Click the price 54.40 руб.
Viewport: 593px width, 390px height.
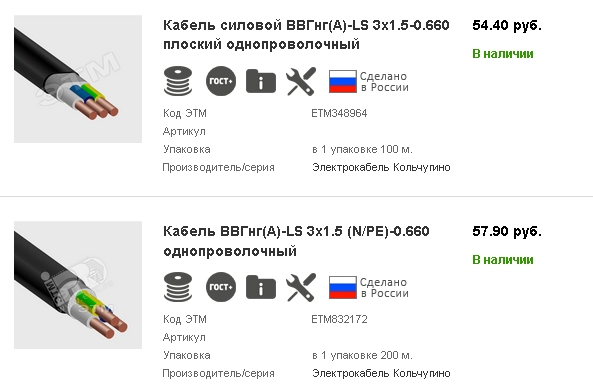[x=507, y=25]
